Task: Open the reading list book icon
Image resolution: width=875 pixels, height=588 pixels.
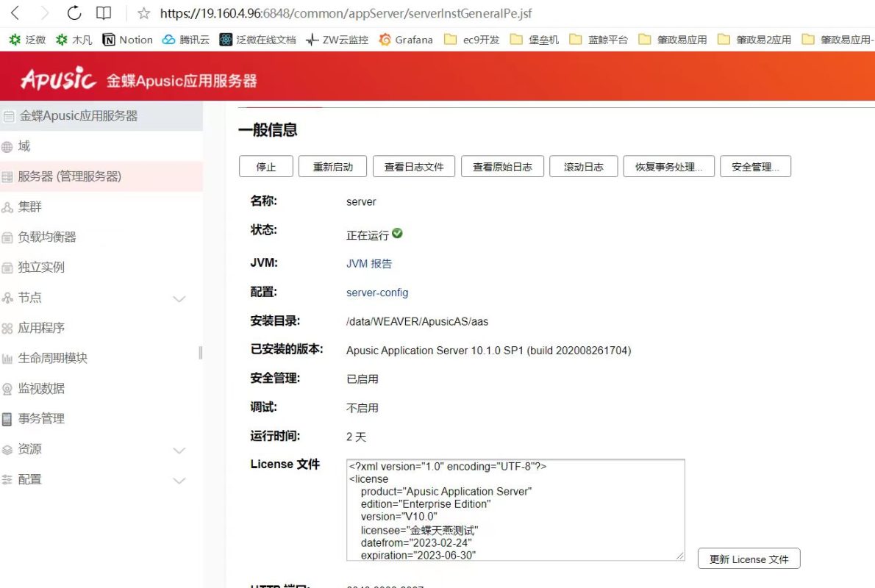Action: coord(104,13)
